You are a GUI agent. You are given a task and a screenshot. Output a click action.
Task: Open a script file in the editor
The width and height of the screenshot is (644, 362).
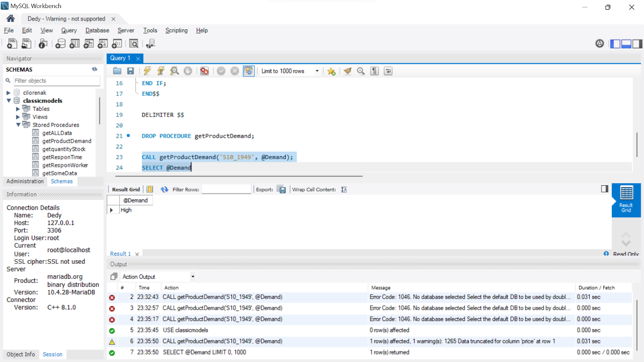click(117, 71)
